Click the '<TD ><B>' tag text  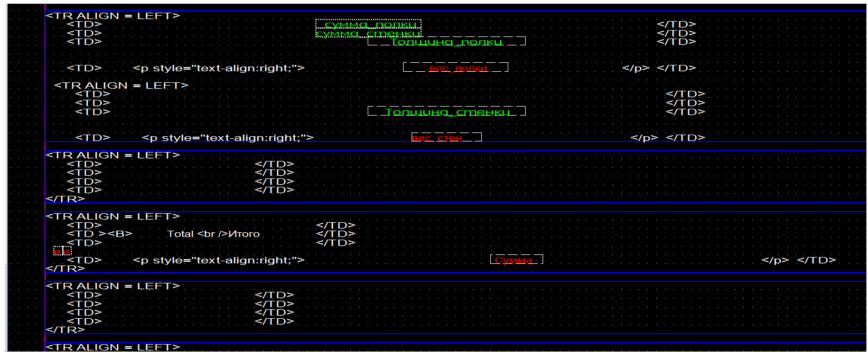coord(99,234)
